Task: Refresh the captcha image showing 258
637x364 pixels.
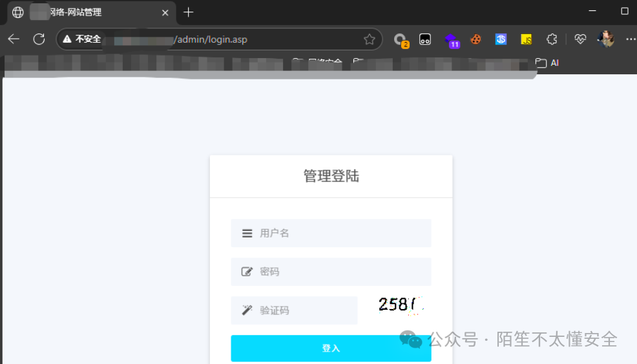Action: click(x=401, y=305)
